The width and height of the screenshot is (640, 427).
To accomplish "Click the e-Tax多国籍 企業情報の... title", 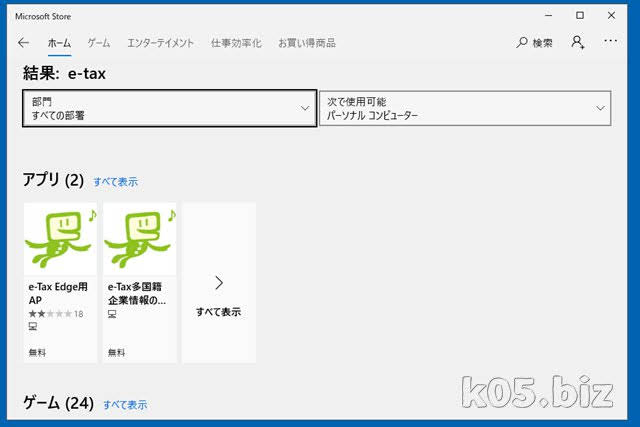I will click(x=137, y=293).
